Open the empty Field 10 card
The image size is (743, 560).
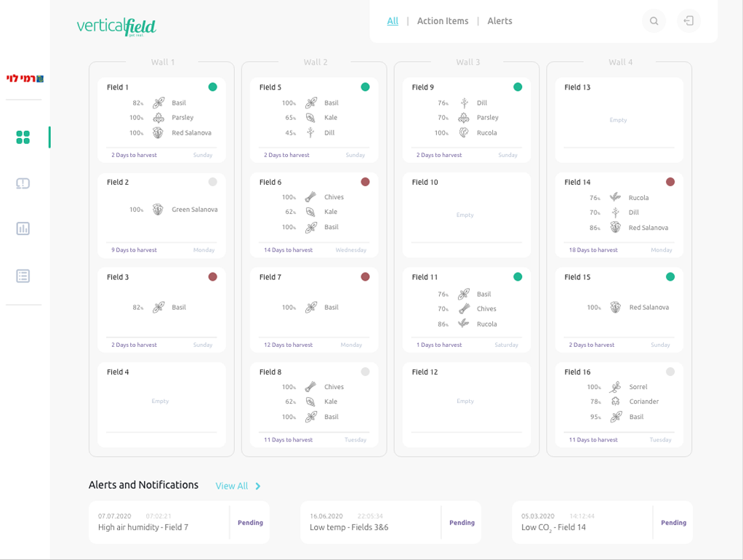pos(466,215)
